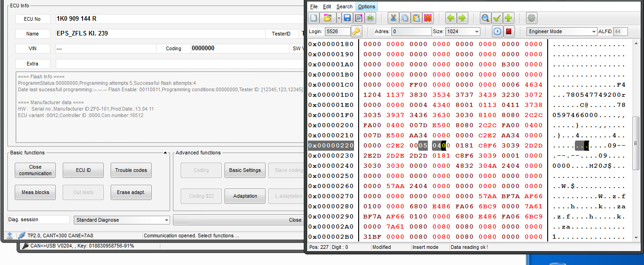Screen dimensions: 644x265
Task: Stop the operation with the red stop icon
Action: (x=509, y=31)
